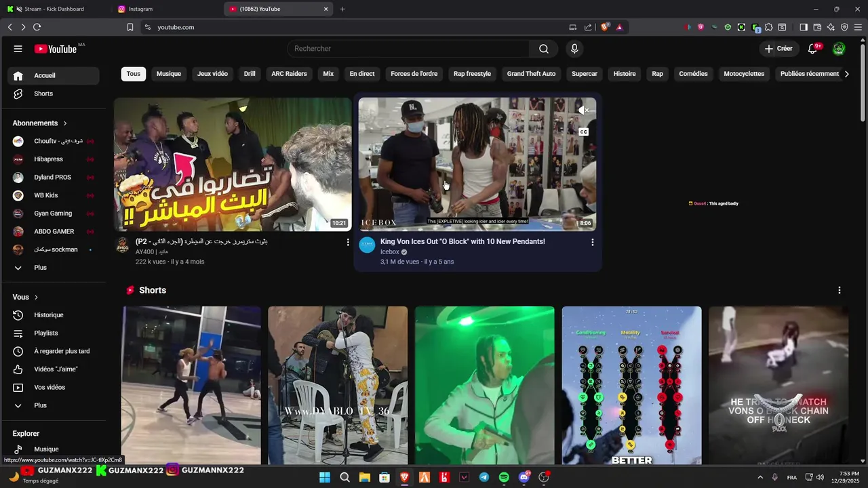The image size is (868, 488).
Task: Open WB Kids channel
Action: coord(54,195)
